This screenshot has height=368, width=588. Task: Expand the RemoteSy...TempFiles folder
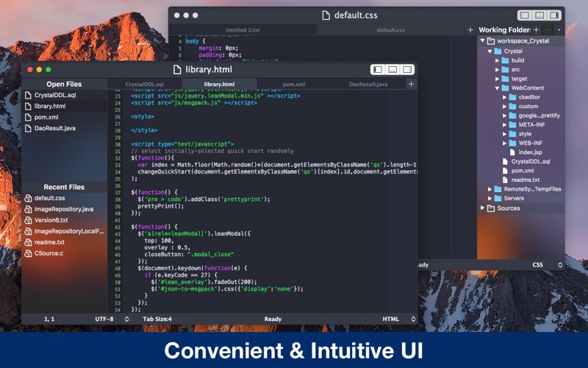point(490,189)
